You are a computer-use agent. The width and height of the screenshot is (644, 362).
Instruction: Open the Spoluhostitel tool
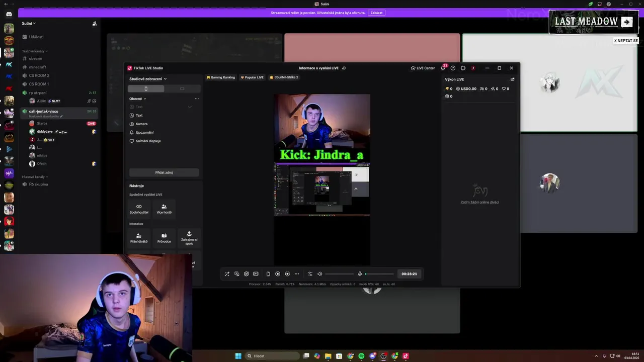click(x=139, y=209)
